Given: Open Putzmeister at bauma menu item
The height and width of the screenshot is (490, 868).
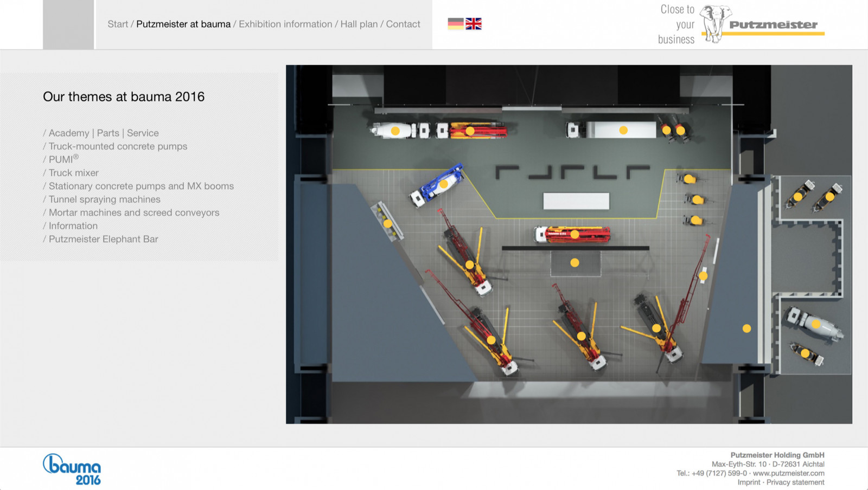Looking at the screenshot, I should tap(183, 24).
